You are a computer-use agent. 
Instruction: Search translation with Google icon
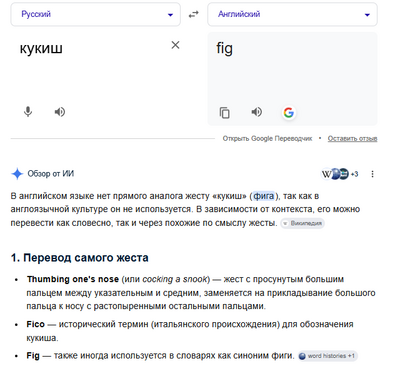pos(289,113)
